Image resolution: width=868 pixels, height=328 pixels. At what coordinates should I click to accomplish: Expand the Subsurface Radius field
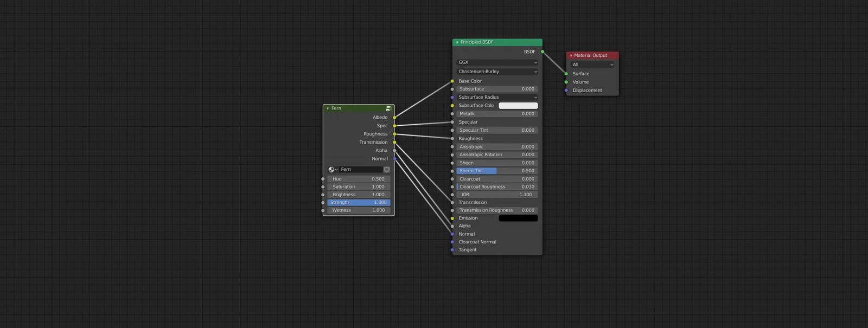[x=497, y=98]
